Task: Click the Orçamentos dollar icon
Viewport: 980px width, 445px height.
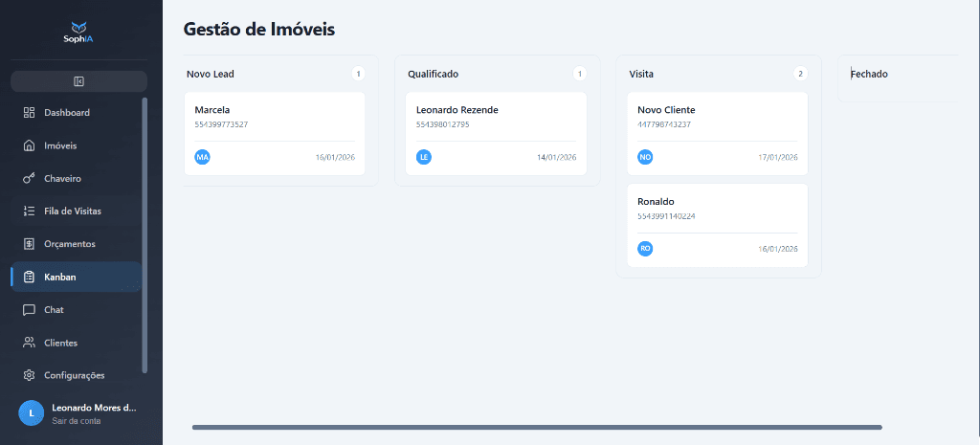Action: coord(29,244)
